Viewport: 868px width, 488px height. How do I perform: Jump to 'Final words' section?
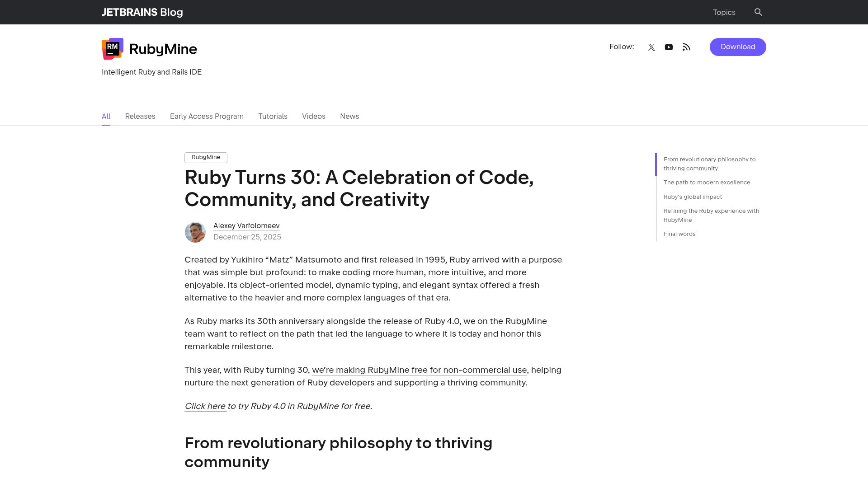coord(679,234)
